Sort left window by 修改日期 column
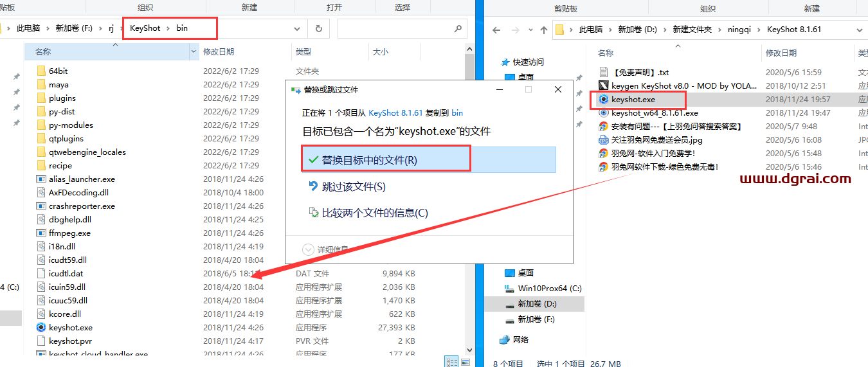The width and height of the screenshot is (868, 367). click(x=219, y=51)
